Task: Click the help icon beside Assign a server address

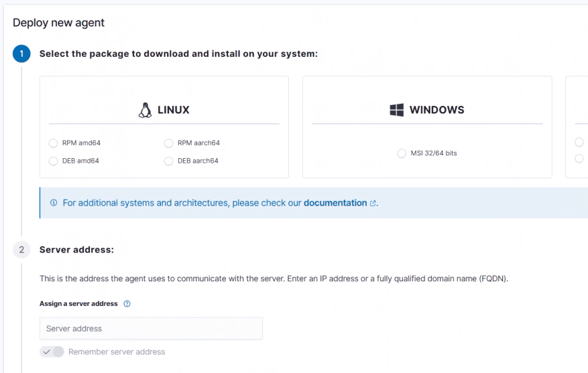Action: coord(127,304)
